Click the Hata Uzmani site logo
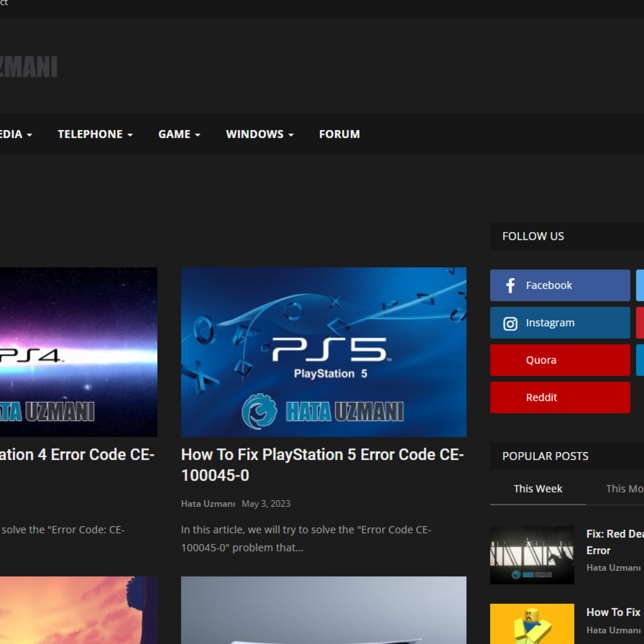 (x=29, y=67)
